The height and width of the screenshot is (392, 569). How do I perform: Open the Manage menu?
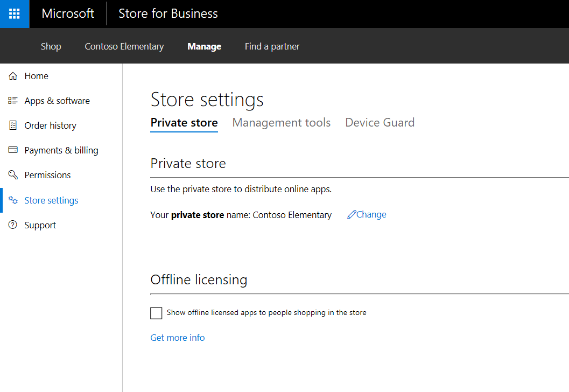[x=205, y=46]
